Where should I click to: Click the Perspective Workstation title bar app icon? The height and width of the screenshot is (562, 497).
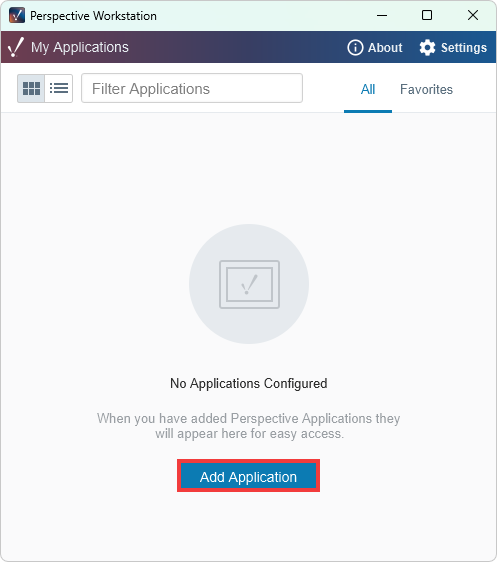tap(17, 15)
